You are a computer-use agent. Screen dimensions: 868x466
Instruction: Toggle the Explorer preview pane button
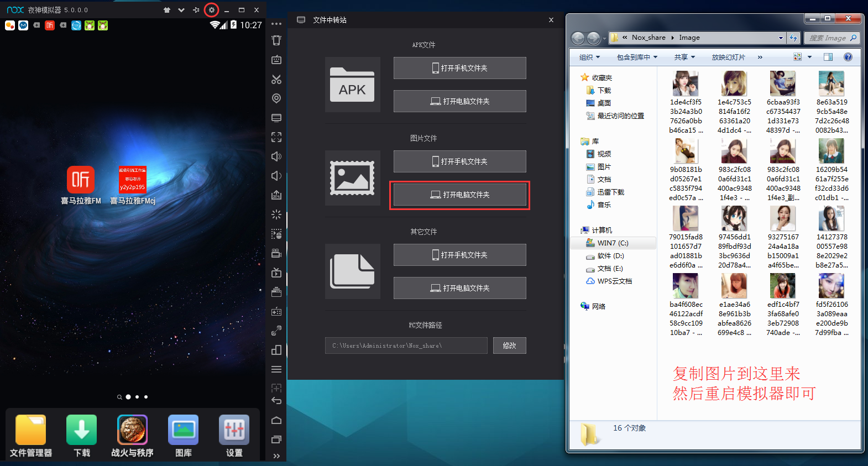pos(828,57)
